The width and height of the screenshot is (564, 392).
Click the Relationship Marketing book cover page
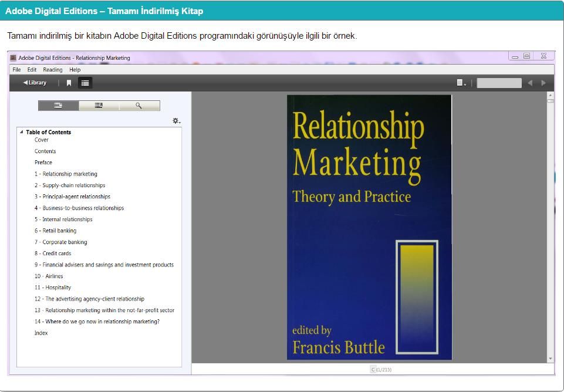click(369, 227)
